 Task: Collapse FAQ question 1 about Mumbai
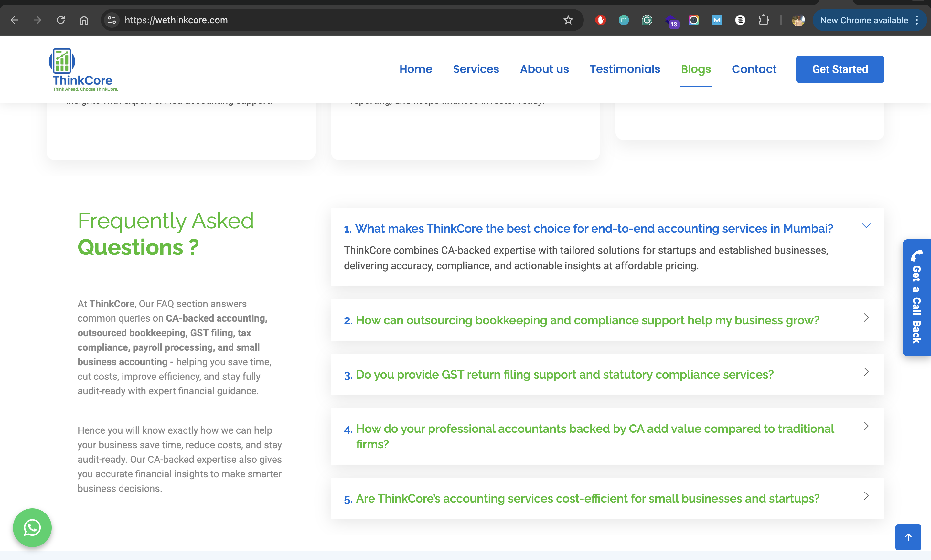click(588, 228)
